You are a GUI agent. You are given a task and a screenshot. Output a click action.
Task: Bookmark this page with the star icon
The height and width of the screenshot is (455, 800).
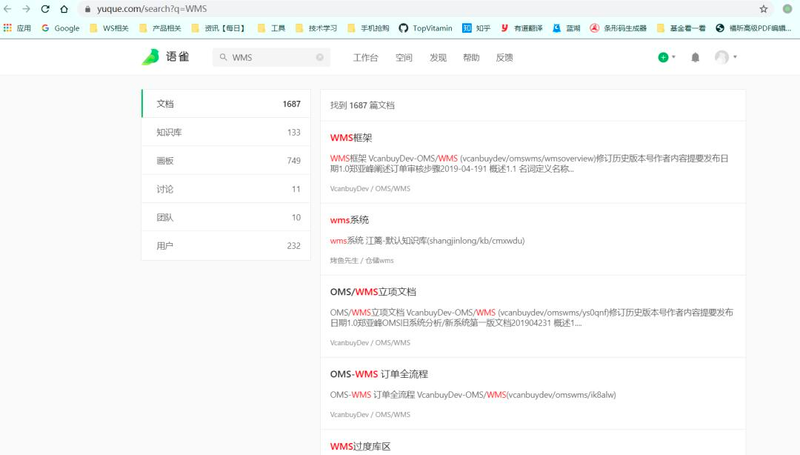click(764, 9)
